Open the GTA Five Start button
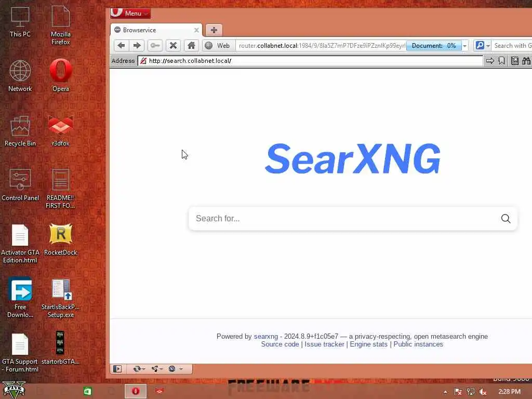 pyautogui.click(x=14, y=390)
